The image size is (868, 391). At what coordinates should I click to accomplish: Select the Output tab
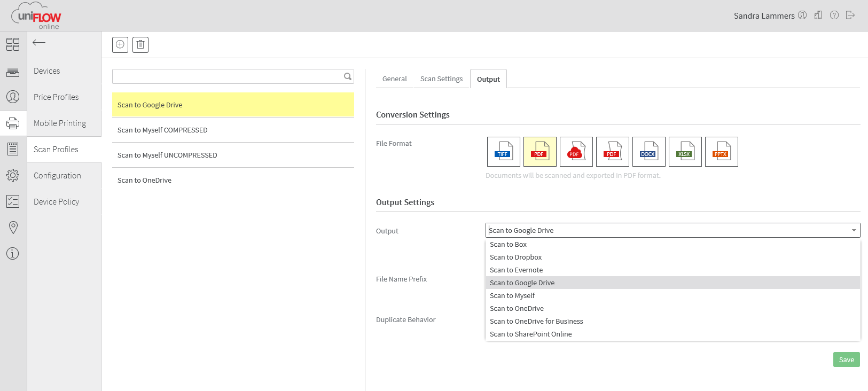(x=488, y=79)
